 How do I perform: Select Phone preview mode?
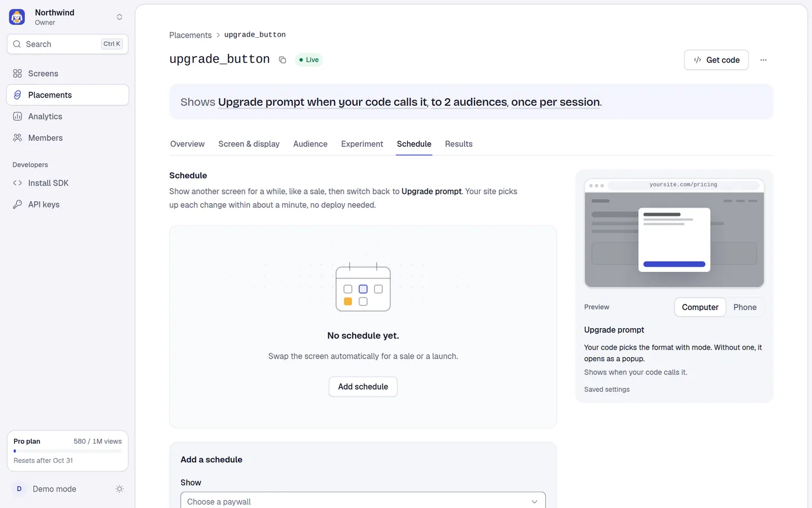click(x=745, y=307)
